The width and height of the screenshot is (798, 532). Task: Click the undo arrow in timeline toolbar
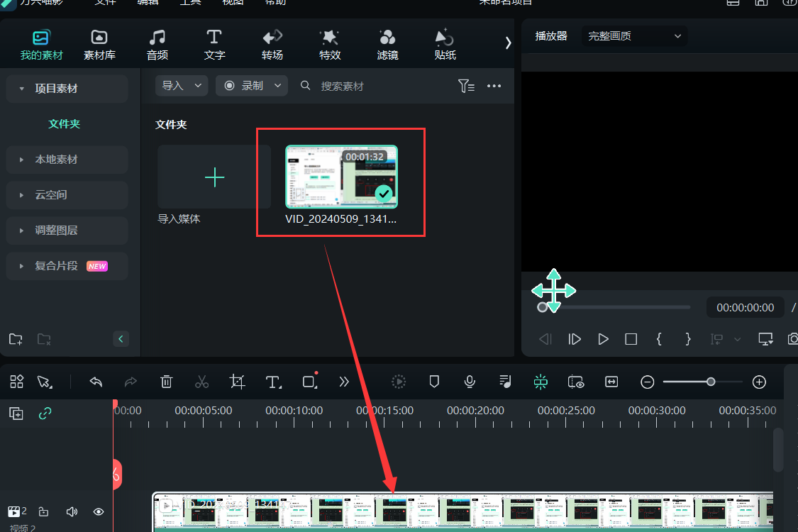coord(96,382)
